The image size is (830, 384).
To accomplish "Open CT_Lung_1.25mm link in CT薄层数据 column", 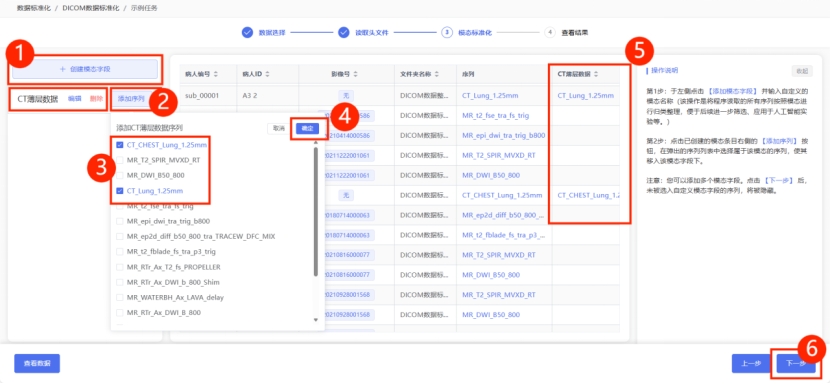I will coord(585,96).
